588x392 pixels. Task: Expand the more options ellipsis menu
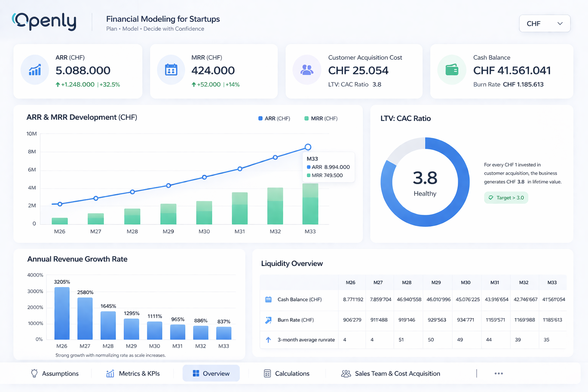click(498, 373)
